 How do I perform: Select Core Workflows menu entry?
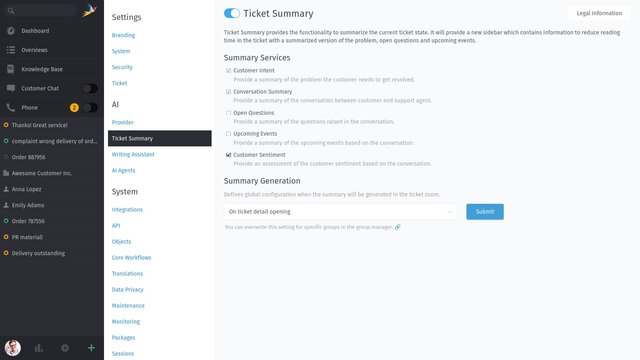pyautogui.click(x=131, y=258)
